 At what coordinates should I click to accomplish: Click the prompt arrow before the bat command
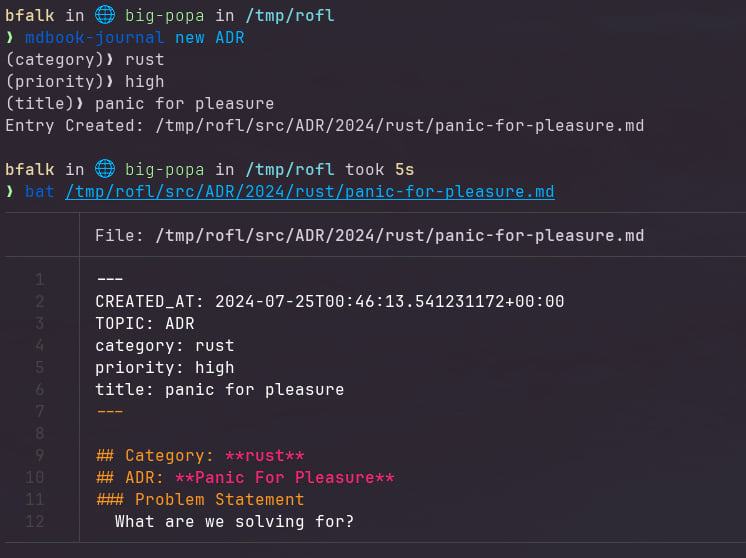[10, 192]
